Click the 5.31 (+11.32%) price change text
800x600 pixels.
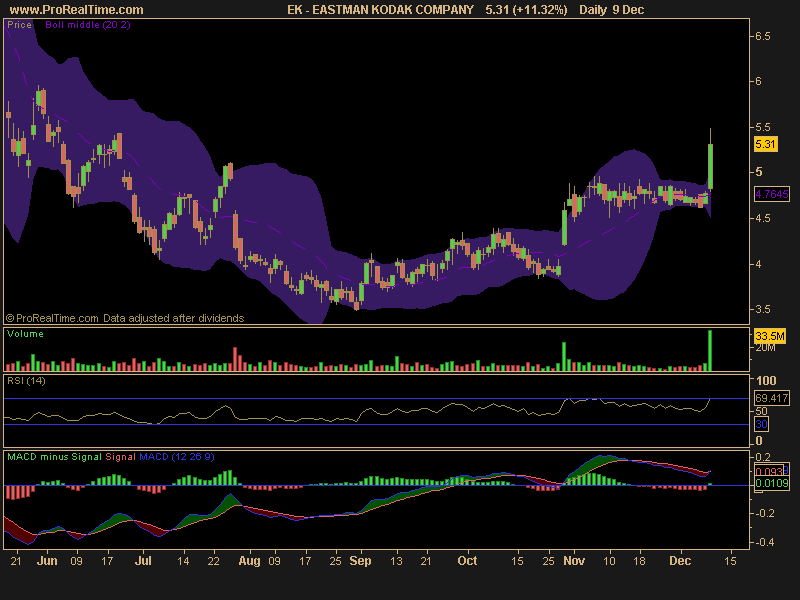tap(526, 10)
